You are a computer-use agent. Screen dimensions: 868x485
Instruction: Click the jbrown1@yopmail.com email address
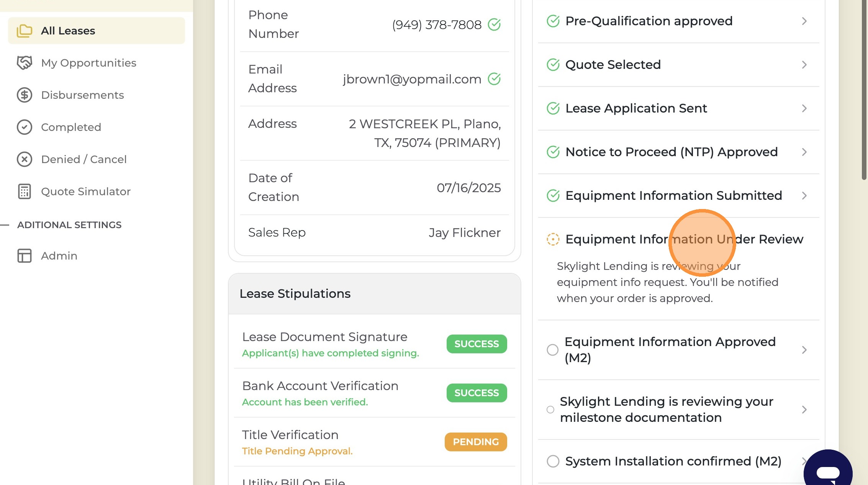click(x=412, y=79)
